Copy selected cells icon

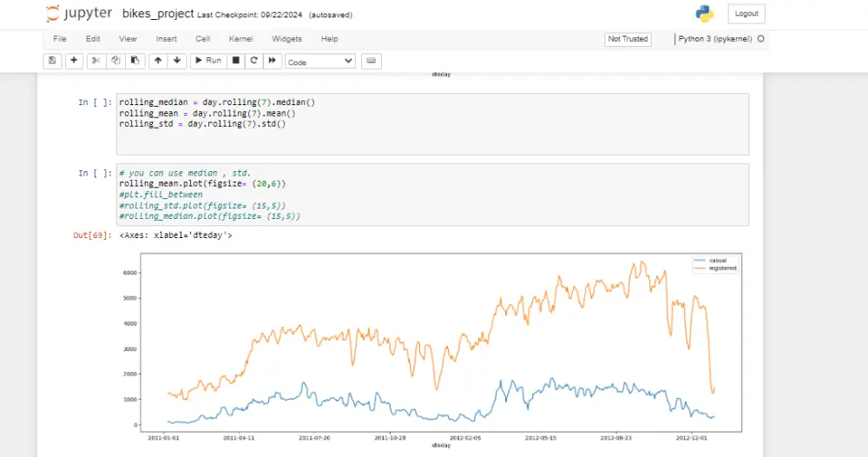[115, 61]
